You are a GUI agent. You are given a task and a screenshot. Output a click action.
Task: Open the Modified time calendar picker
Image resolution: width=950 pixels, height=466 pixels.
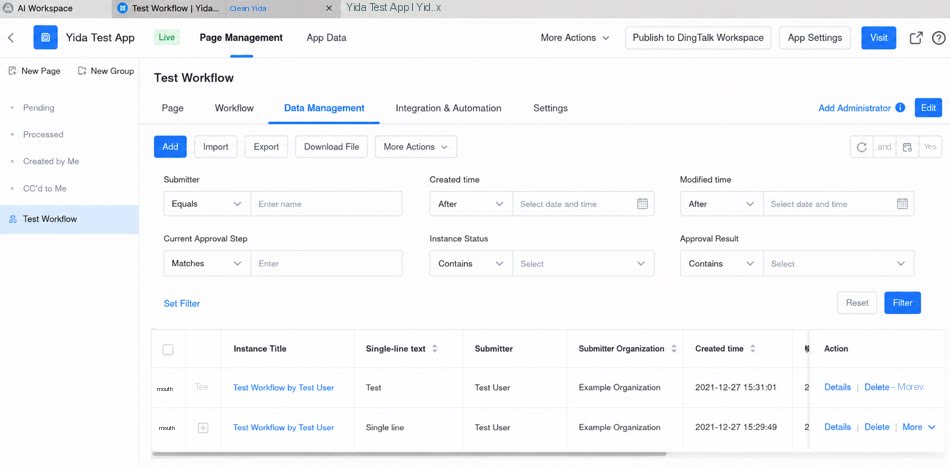(x=902, y=204)
